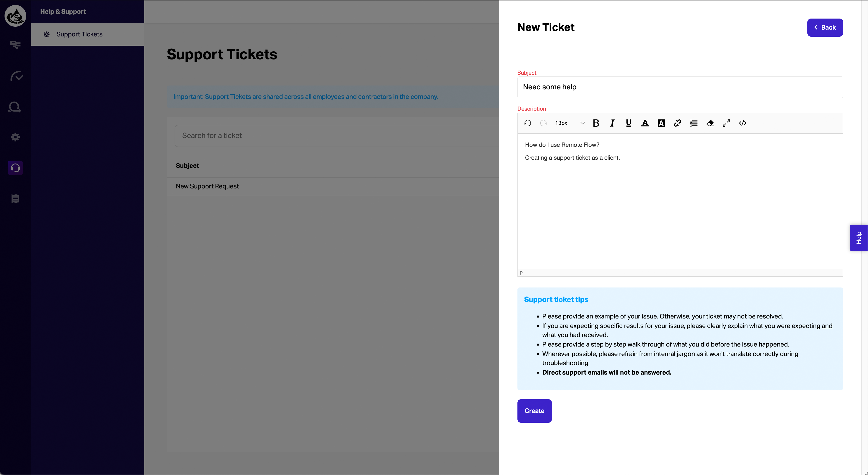Click the Create ticket button
The width and height of the screenshot is (868, 475).
tap(534, 411)
